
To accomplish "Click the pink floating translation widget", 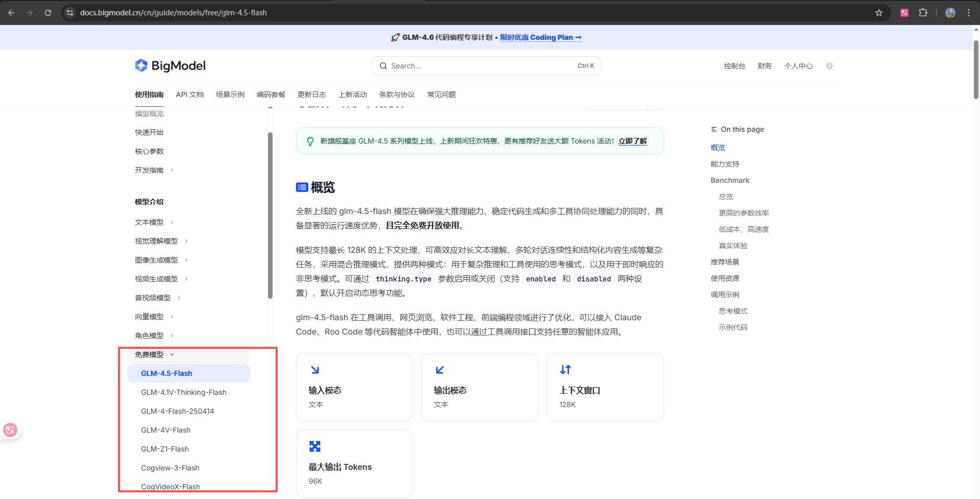I will point(11,430).
